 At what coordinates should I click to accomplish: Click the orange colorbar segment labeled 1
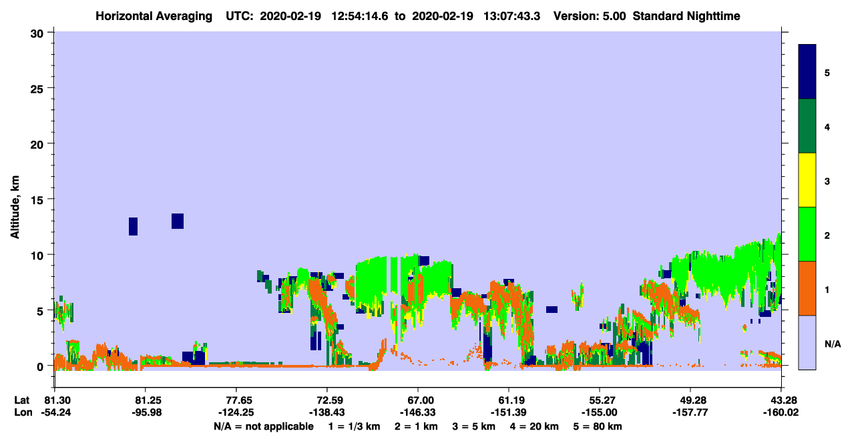point(807,288)
